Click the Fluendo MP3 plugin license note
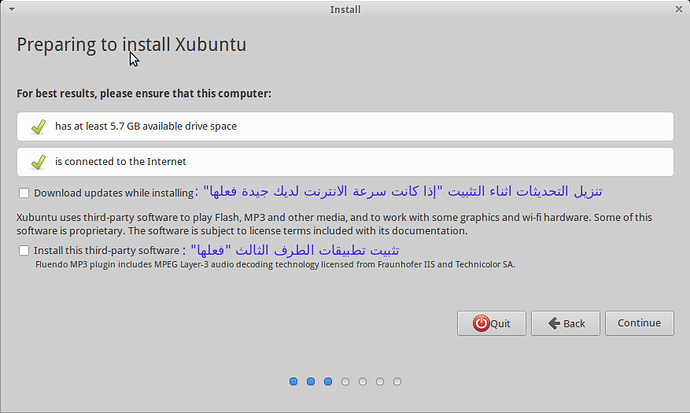This screenshot has width=690, height=413. pyautogui.click(x=275, y=264)
